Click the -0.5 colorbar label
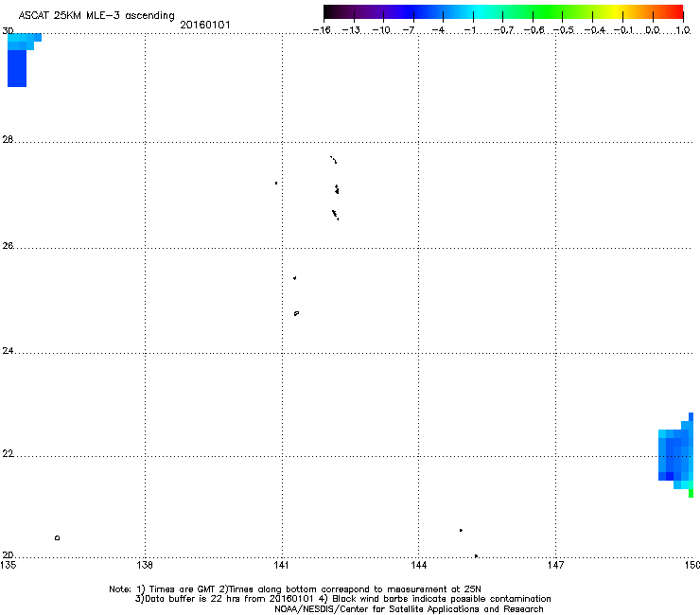The width and height of the screenshot is (700, 615). [x=564, y=30]
